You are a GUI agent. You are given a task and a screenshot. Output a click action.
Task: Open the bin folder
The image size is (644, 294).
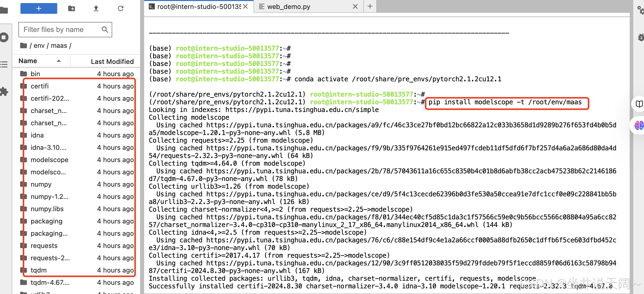coord(35,74)
